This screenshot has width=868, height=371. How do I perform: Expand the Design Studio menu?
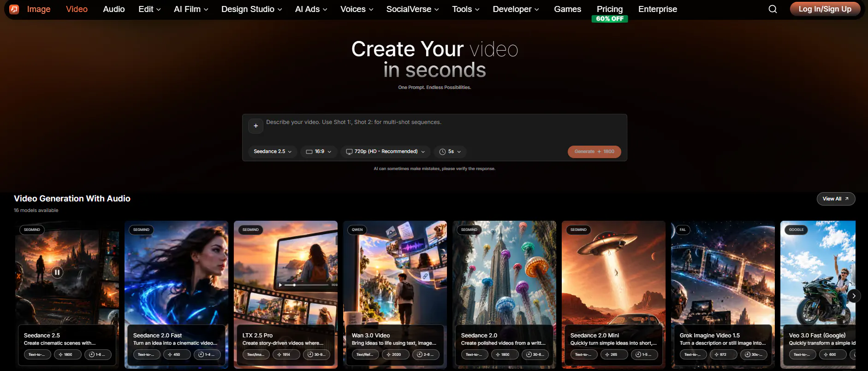251,9
